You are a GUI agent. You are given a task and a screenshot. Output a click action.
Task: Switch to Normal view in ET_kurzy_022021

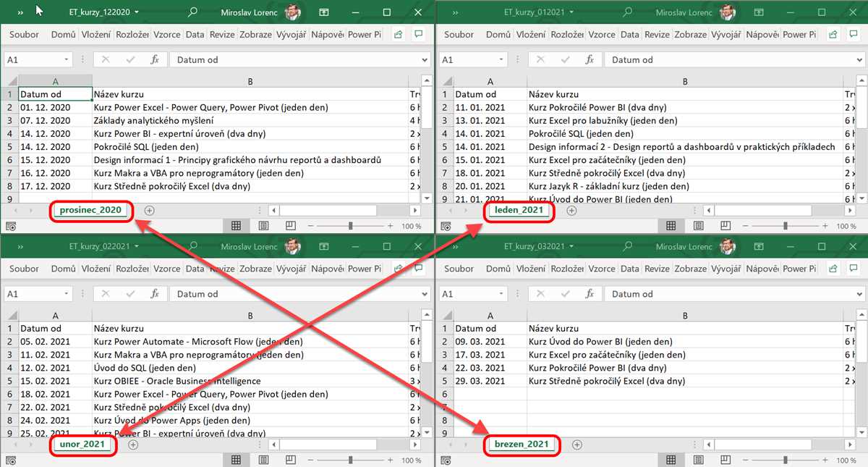click(236, 460)
